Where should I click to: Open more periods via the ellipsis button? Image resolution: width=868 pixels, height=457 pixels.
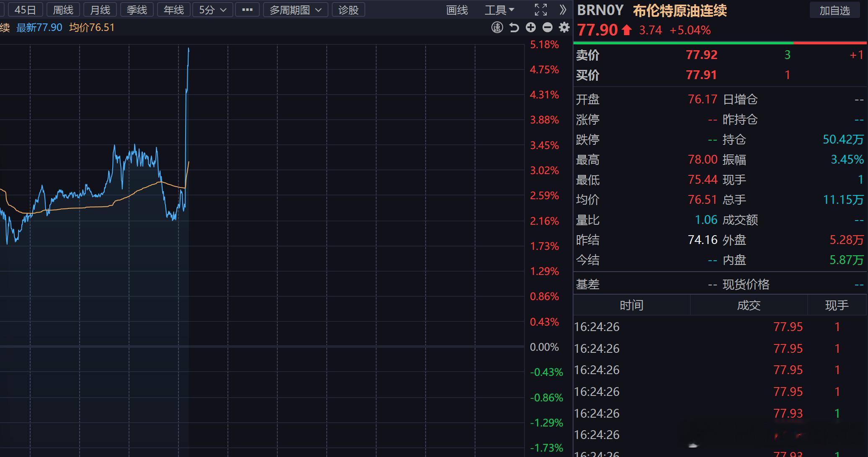248,10
